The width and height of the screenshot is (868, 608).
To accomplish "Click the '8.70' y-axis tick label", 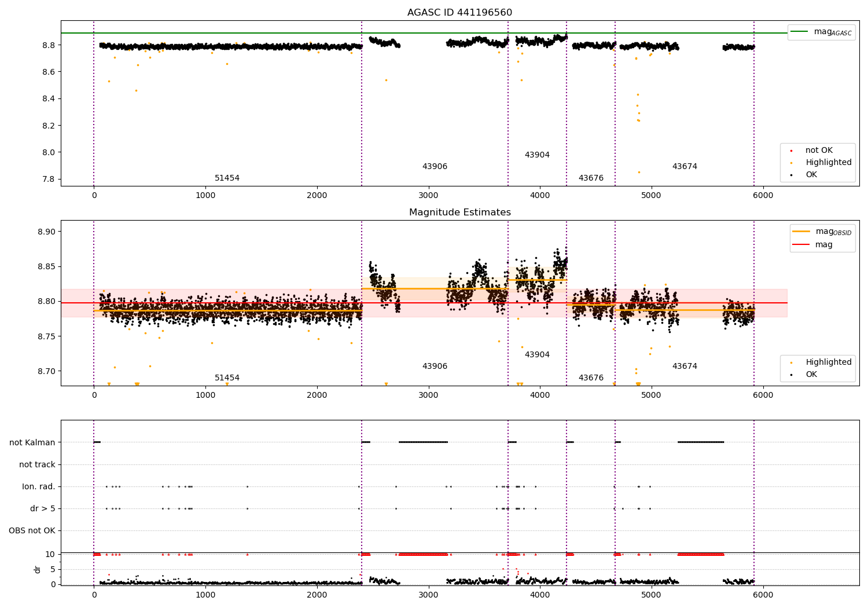I will click(x=46, y=371).
